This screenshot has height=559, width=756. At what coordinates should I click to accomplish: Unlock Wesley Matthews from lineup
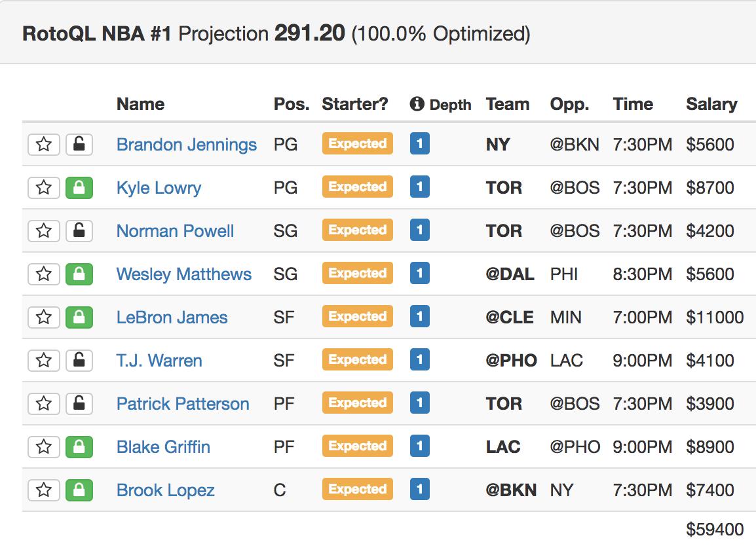[79, 274]
